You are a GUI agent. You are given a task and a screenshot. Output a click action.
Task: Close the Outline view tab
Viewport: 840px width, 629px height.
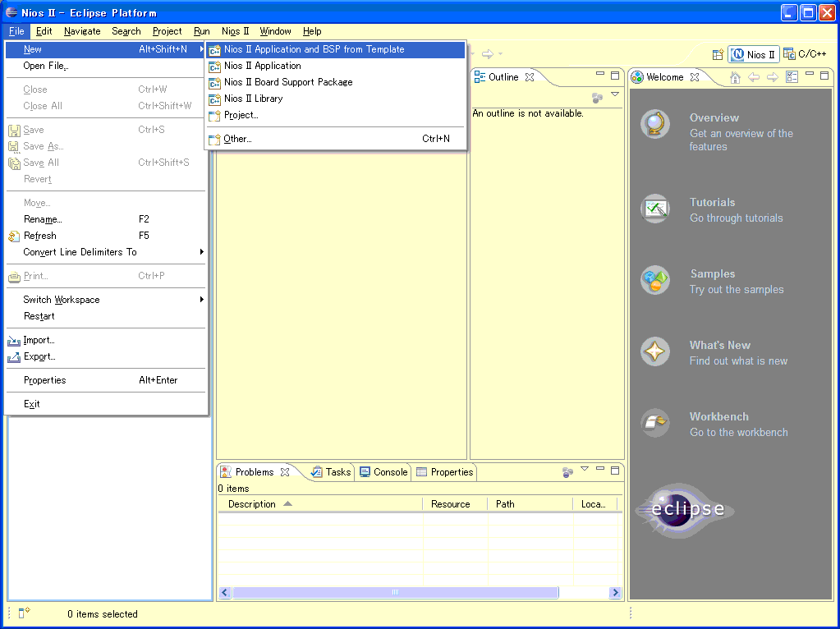[x=530, y=77]
